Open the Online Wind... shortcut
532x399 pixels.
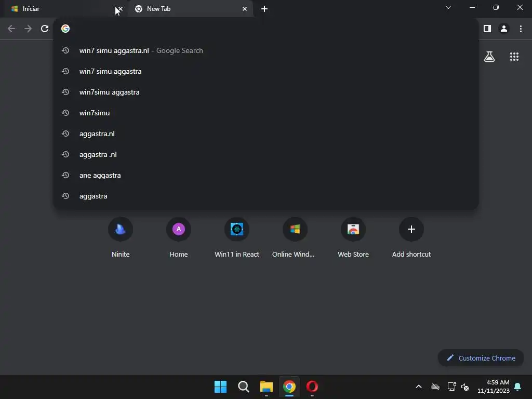(295, 237)
